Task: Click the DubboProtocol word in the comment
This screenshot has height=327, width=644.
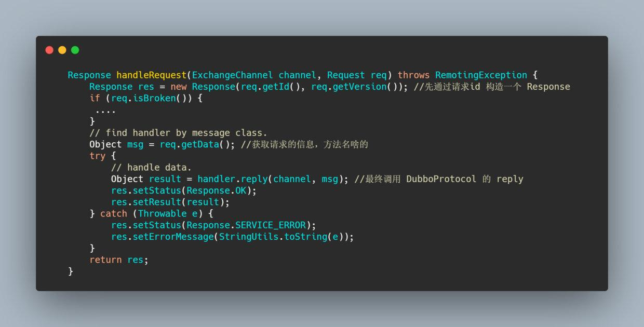Action: coord(441,179)
